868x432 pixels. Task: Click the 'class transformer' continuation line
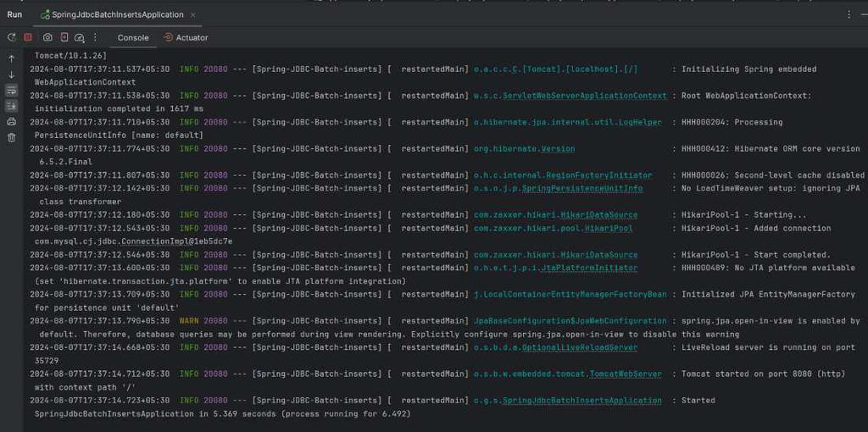click(81, 202)
